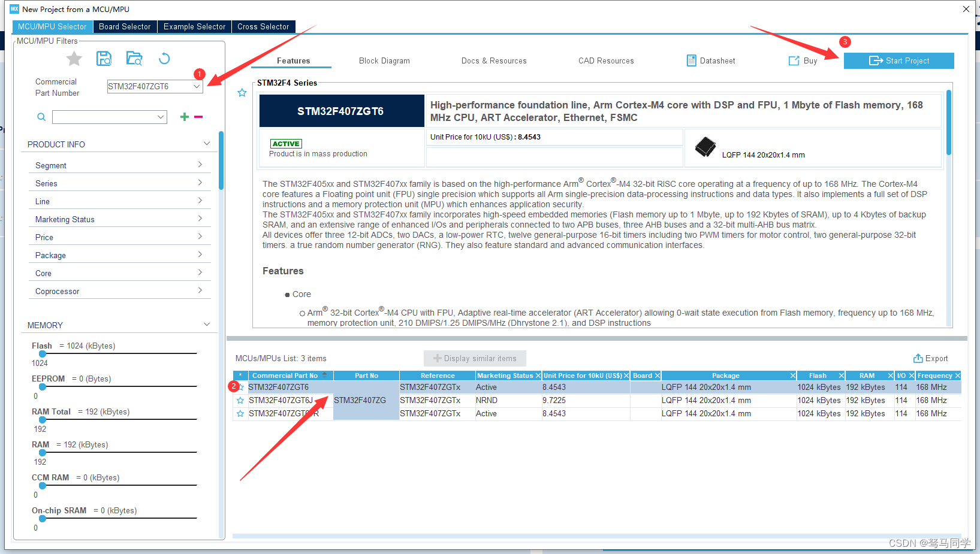Remove the IO column
This screenshot has width=980, height=554.
click(x=912, y=376)
